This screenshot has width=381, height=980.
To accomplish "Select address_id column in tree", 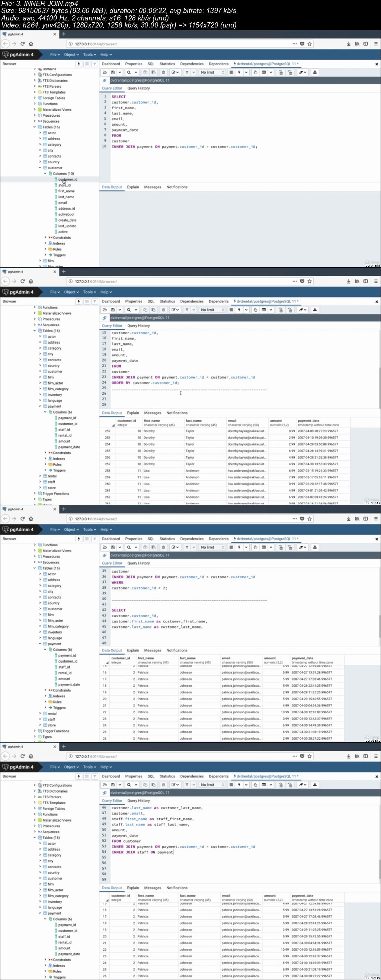I will point(67,208).
